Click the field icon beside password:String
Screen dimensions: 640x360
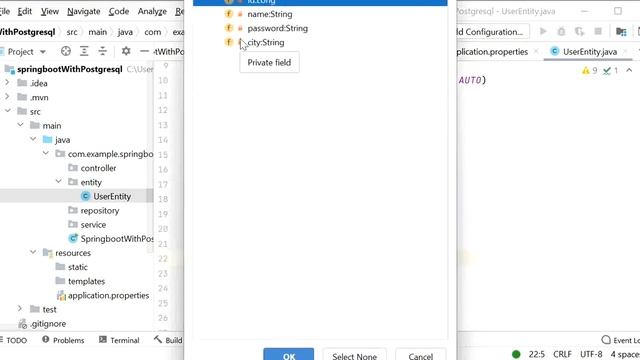(x=229, y=28)
